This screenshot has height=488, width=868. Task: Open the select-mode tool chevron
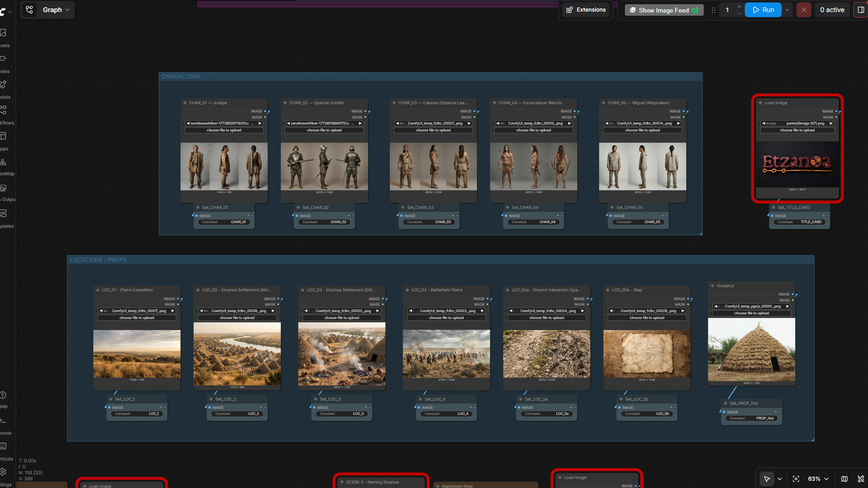(780, 479)
